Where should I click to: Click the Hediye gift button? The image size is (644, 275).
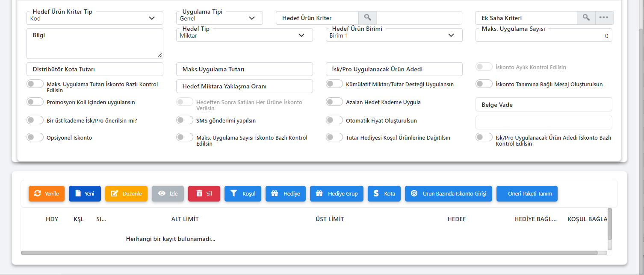coord(285,193)
